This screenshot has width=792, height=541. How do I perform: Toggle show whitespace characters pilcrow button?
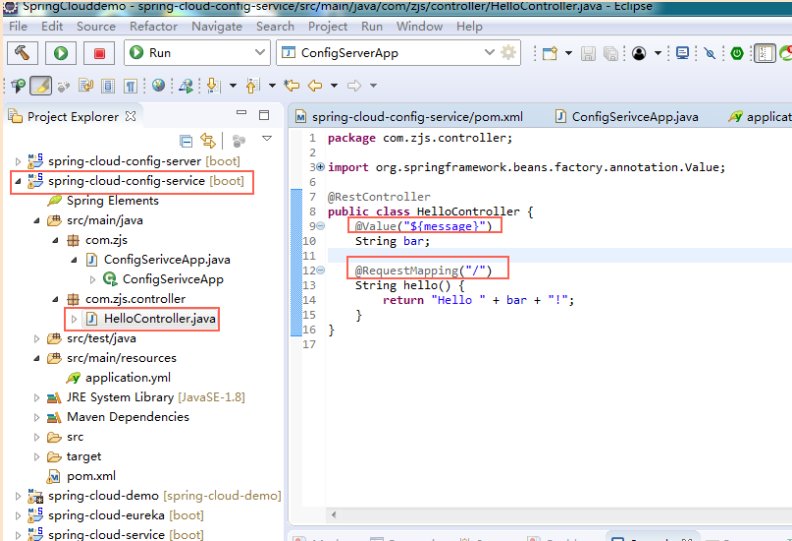tap(130, 86)
